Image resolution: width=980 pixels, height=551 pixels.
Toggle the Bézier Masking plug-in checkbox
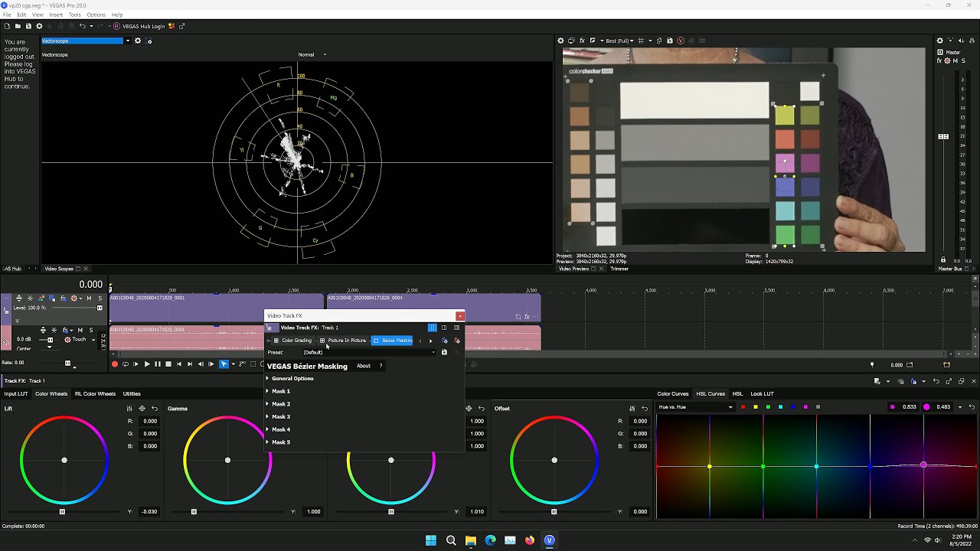click(376, 341)
